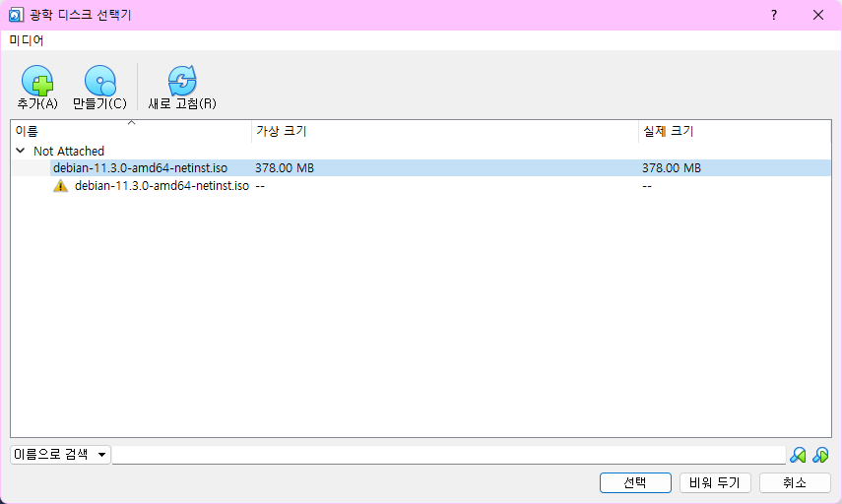The width and height of the screenshot is (842, 504).
Task: Select the highlighted debian-11.3.0-amd64-netinst.iso row
Action: pos(421,168)
